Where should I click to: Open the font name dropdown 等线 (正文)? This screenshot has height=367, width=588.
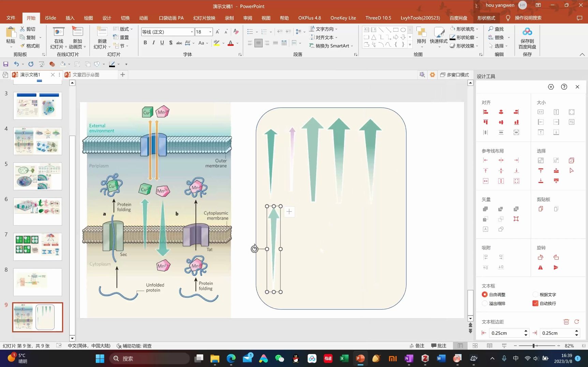pyautogui.click(x=192, y=32)
